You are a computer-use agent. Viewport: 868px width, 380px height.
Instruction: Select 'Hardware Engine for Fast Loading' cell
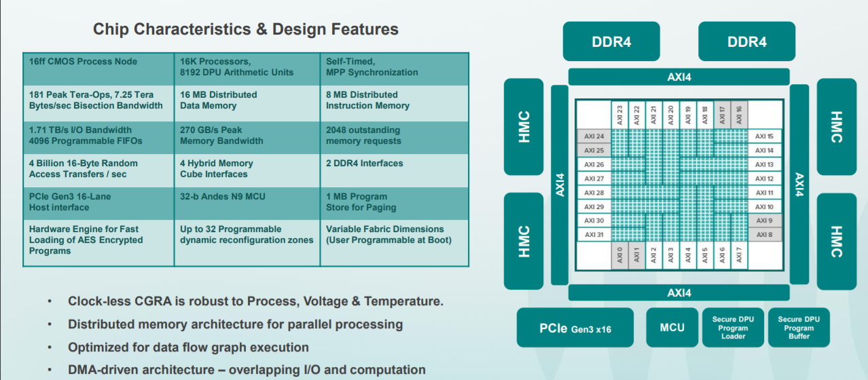pyautogui.click(x=98, y=242)
